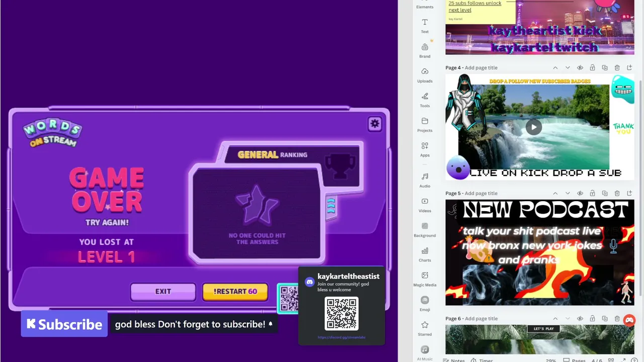The width and height of the screenshot is (644, 362).
Task: Click the red game controller floating button
Action: [x=629, y=320]
